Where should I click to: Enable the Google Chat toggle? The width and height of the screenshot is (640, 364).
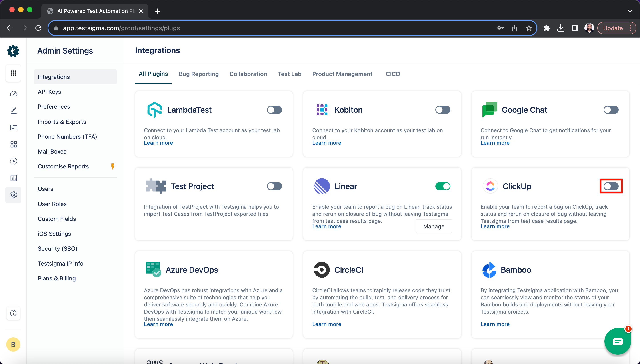pos(611,110)
